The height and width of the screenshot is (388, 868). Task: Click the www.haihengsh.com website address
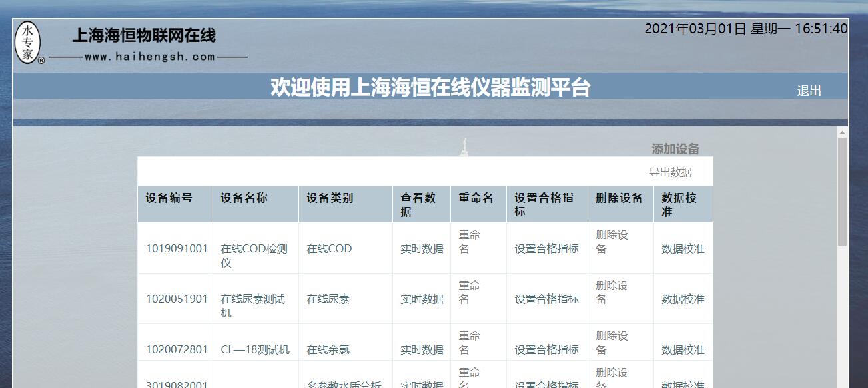pyautogui.click(x=150, y=57)
